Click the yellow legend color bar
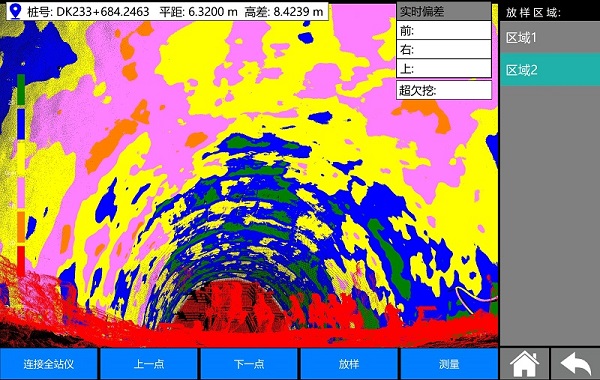 pyautogui.click(x=21, y=158)
